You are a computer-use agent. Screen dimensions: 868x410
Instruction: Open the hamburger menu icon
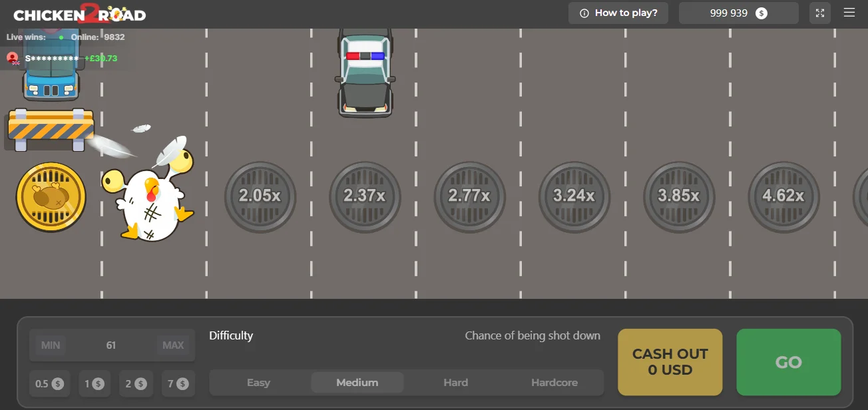coord(849,13)
